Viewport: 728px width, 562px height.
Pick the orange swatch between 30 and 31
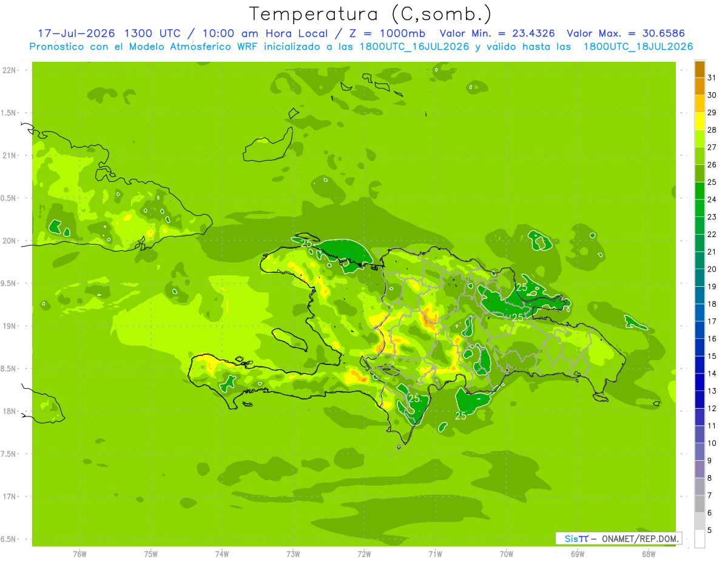[699, 87]
